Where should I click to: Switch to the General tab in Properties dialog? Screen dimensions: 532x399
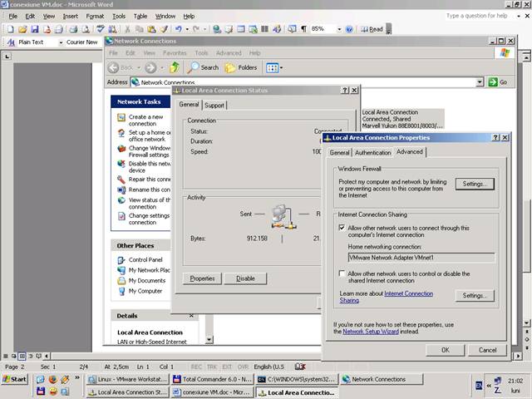(339, 153)
